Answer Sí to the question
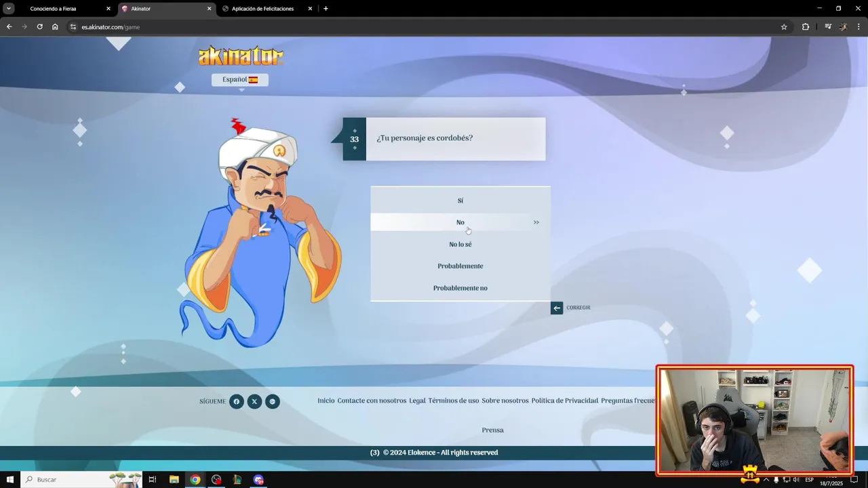 point(460,201)
